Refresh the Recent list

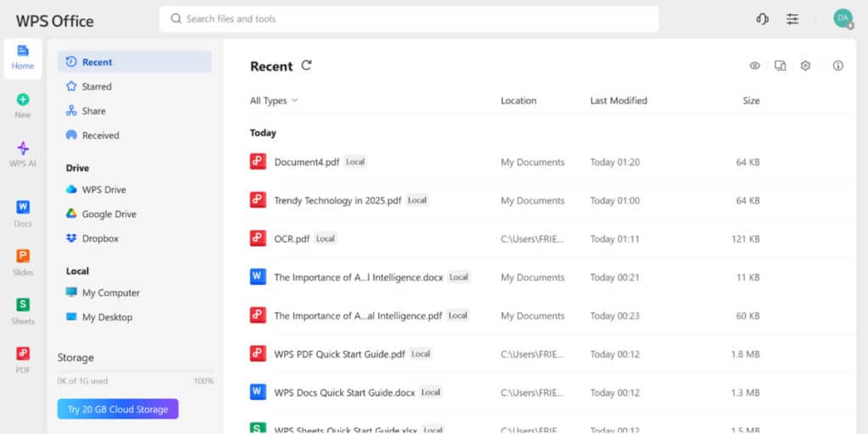click(x=306, y=65)
